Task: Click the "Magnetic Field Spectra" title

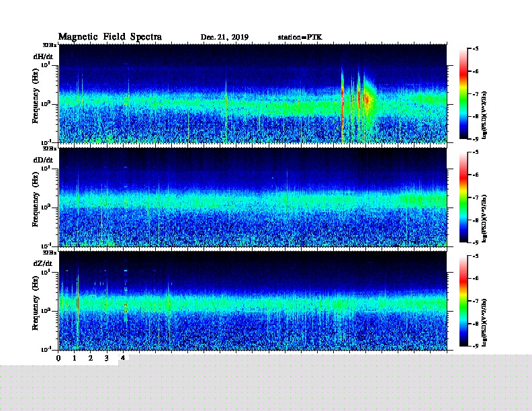Action: pos(110,37)
